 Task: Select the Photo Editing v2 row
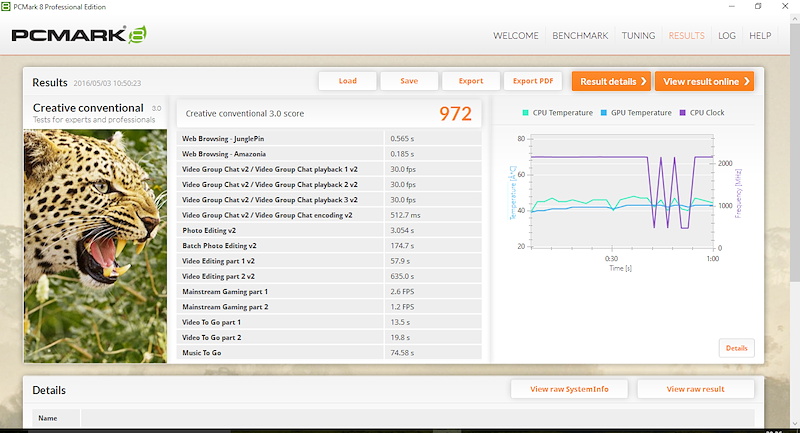coord(329,231)
